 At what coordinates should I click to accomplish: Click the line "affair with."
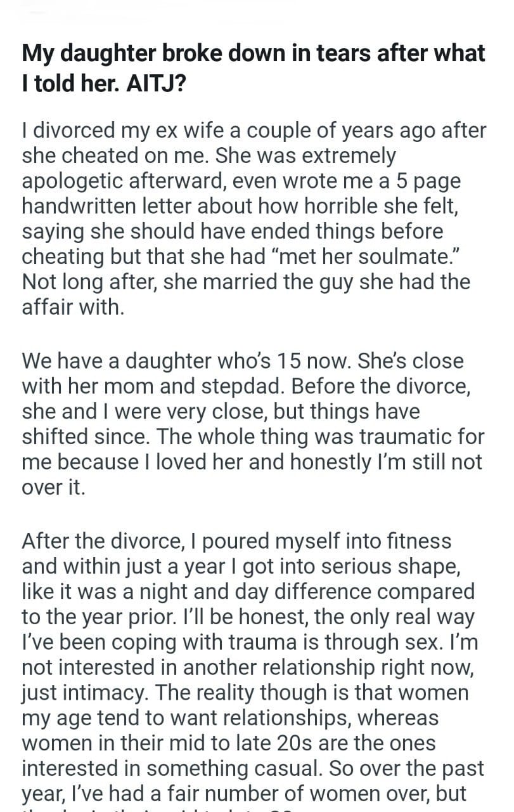click(71, 307)
